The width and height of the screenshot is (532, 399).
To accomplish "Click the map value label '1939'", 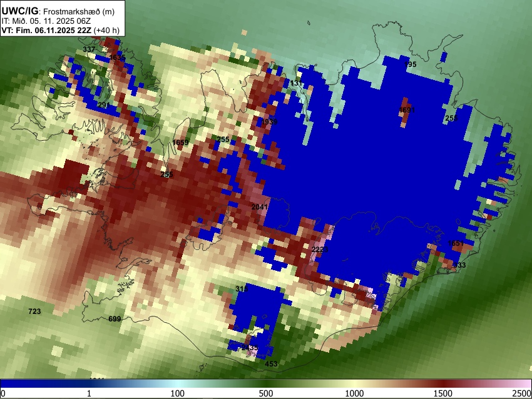I will (269, 122).
